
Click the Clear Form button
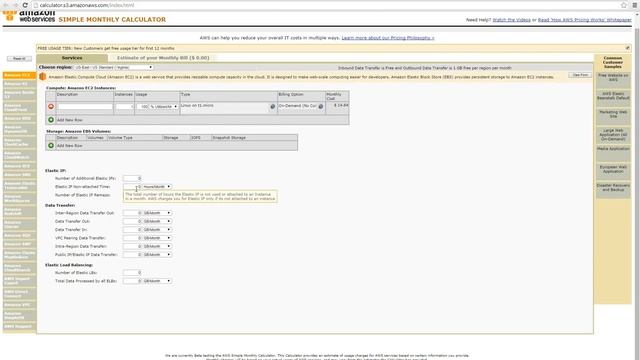pos(580,75)
